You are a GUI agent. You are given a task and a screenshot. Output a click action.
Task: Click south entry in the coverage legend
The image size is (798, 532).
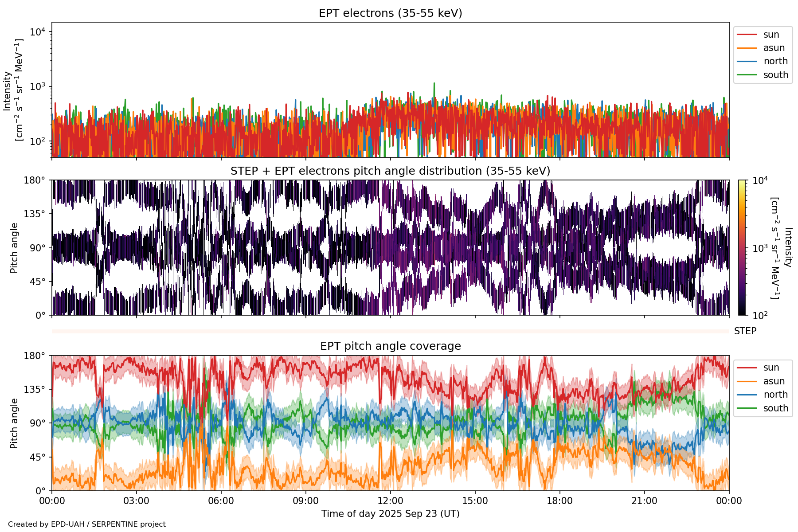775,408
